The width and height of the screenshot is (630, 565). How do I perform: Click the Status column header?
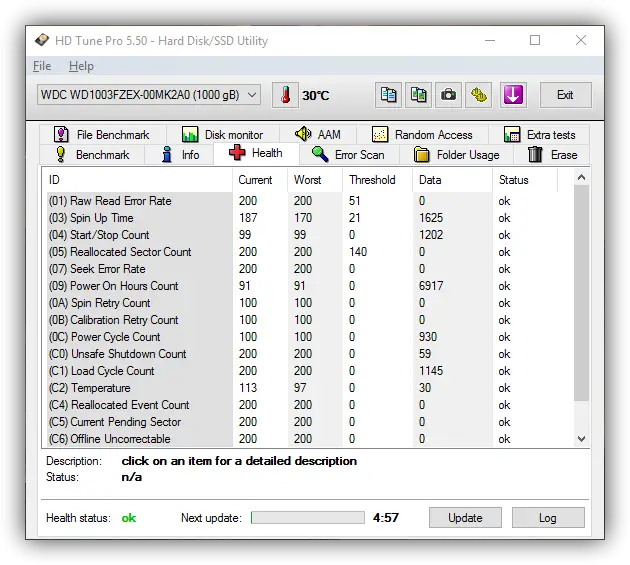coord(525,180)
